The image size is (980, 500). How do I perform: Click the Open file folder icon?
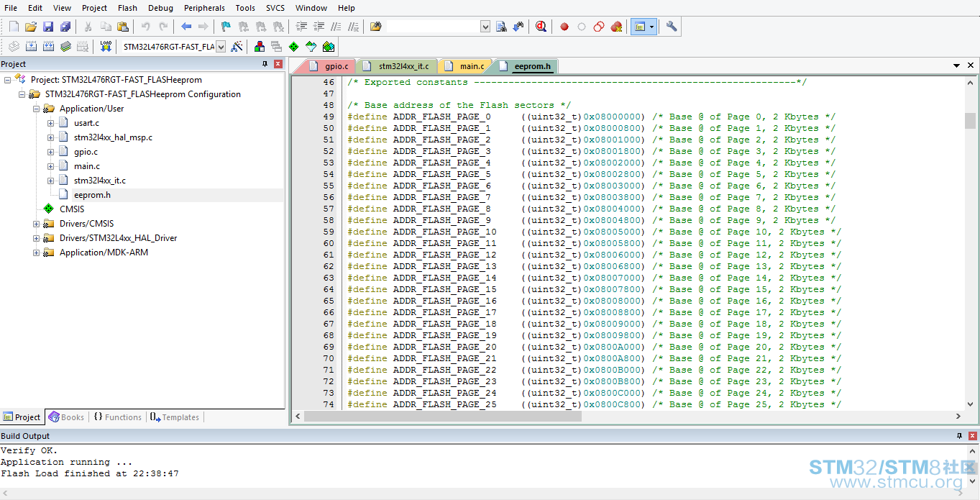(31, 27)
